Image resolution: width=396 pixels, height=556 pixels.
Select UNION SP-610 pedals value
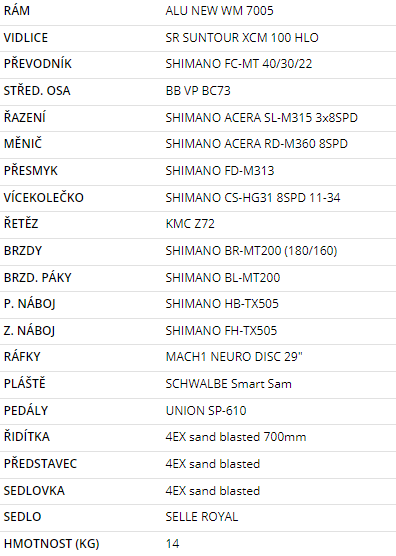tap(206, 411)
